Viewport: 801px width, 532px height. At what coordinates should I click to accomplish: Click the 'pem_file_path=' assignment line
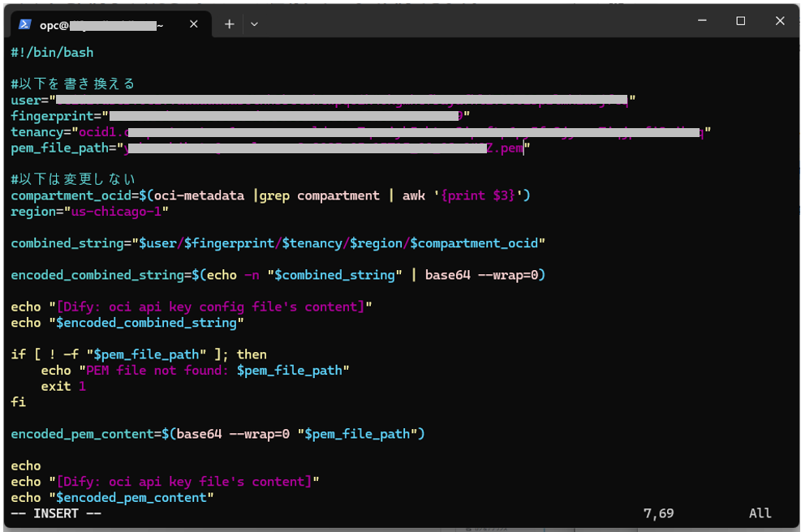[271, 148]
